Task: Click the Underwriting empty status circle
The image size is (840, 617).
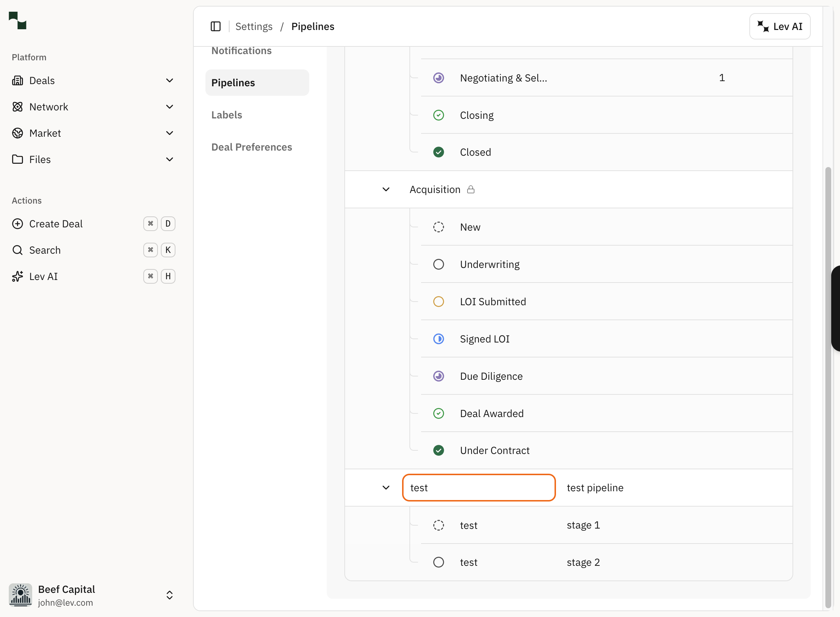Action: [x=439, y=264]
